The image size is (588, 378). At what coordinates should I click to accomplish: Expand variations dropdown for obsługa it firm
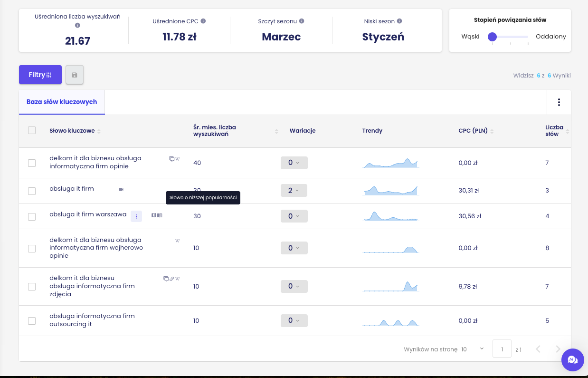click(x=294, y=191)
